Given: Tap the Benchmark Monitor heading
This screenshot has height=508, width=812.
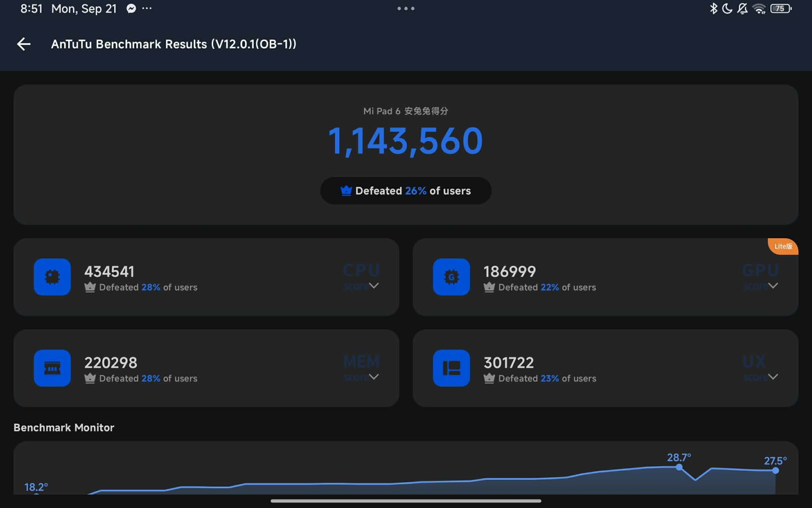Looking at the screenshot, I should click(x=64, y=427).
